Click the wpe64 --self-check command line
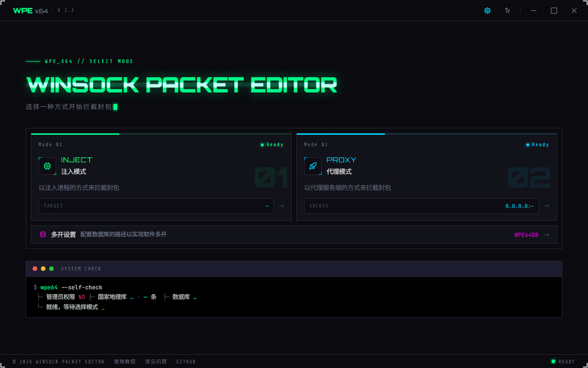 [68, 287]
